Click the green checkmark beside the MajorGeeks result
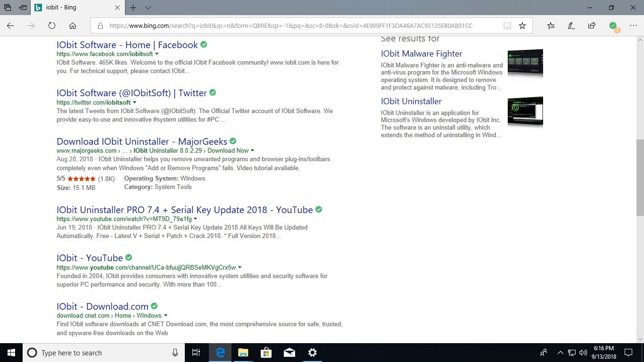Image resolution: width=644 pixels, height=362 pixels. [x=233, y=141]
